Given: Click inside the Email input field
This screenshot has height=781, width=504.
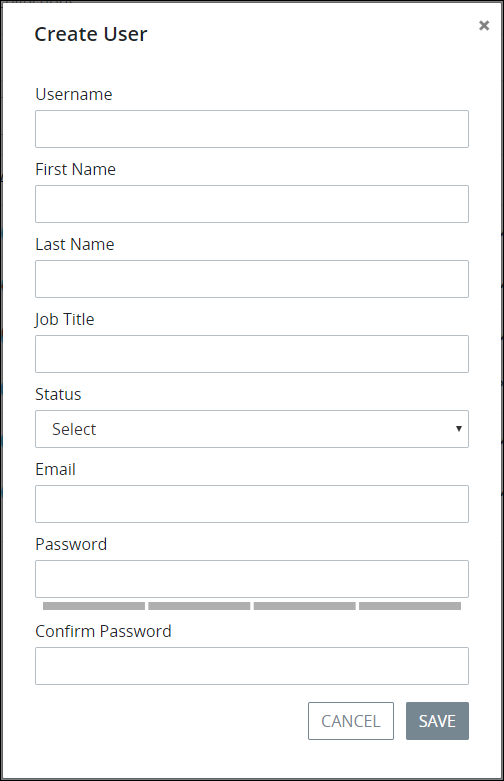Looking at the screenshot, I should click(x=252, y=504).
